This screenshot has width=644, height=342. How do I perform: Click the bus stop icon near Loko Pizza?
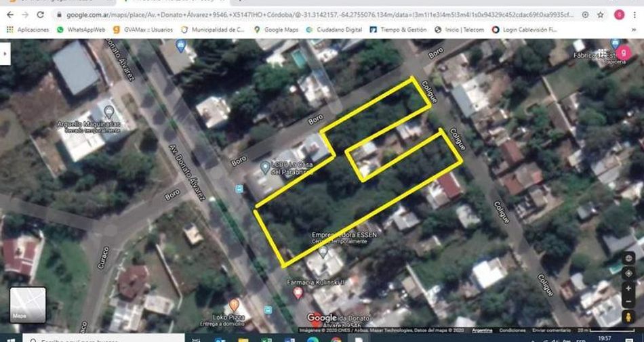click(268, 310)
